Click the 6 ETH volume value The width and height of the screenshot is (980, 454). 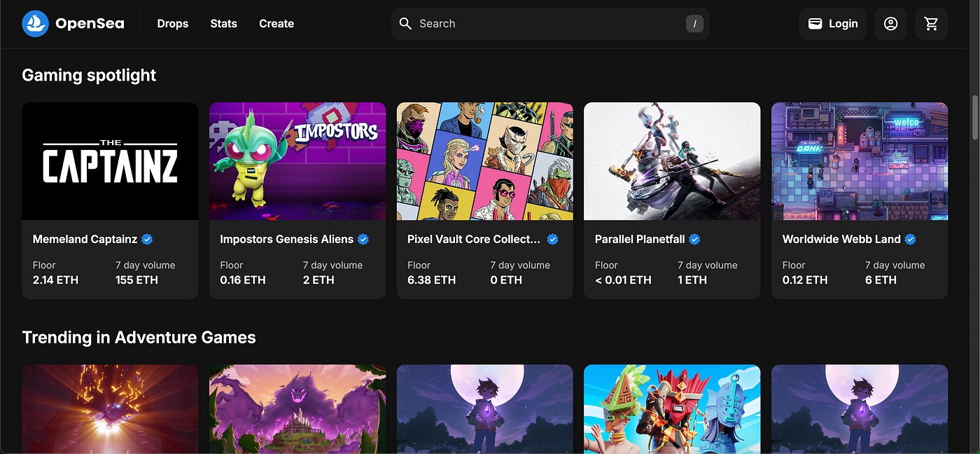[x=881, y=280]
